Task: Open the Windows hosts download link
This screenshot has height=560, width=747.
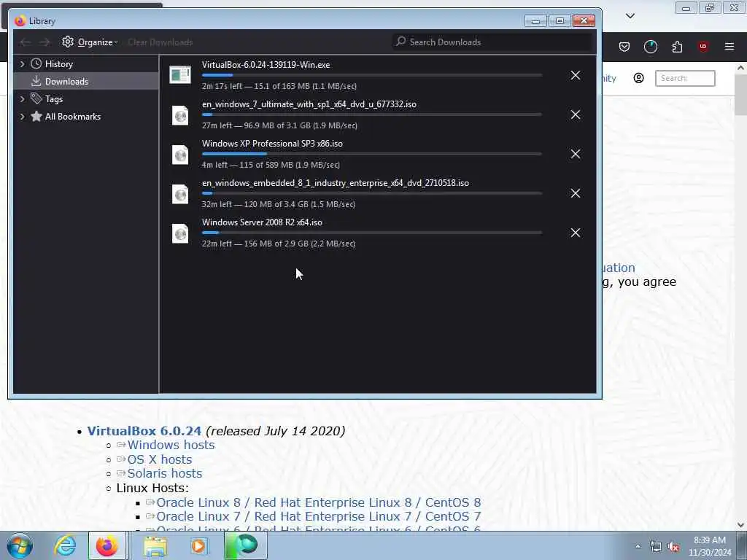Action: click(x=171, y=445)
